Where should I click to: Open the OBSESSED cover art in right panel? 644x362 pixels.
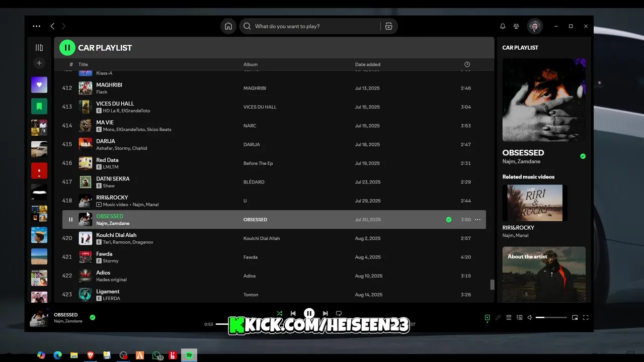pos(544,100)
